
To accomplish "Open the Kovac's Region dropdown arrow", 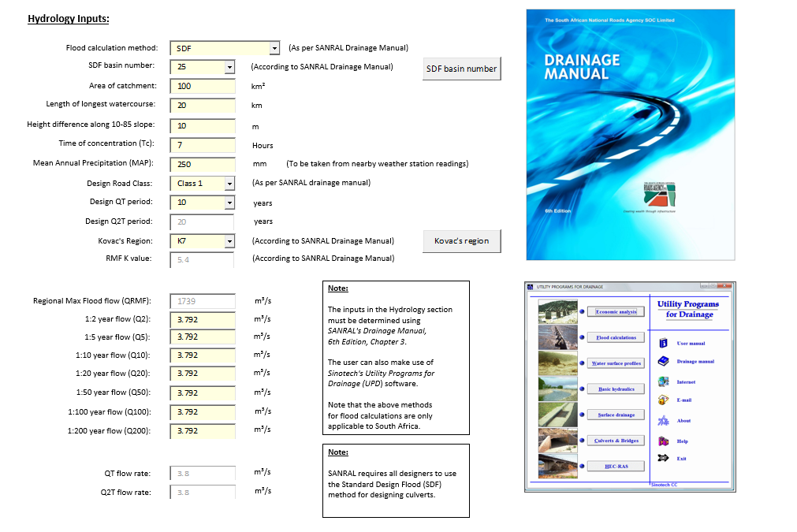I will (229, 241).
